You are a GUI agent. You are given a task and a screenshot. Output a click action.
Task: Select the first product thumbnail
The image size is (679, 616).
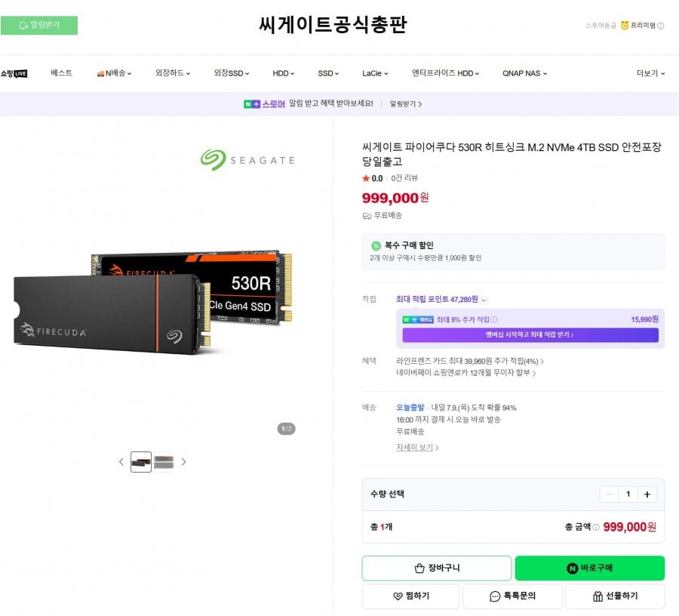point(141,462)
